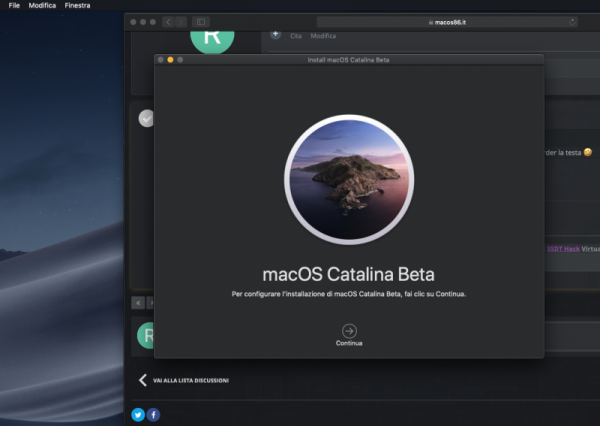Image resolution: width=600 pixels, height=426 pixels.
Task: Click the Cita link in forum post
Action: pyautogui.click(x=296, y=36)
